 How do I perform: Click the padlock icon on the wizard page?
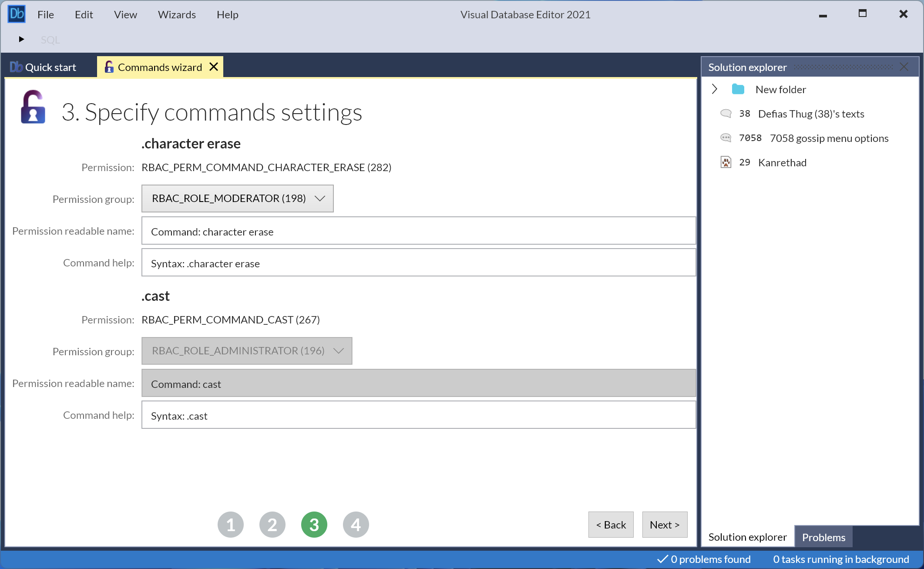[x=33, y=107]
